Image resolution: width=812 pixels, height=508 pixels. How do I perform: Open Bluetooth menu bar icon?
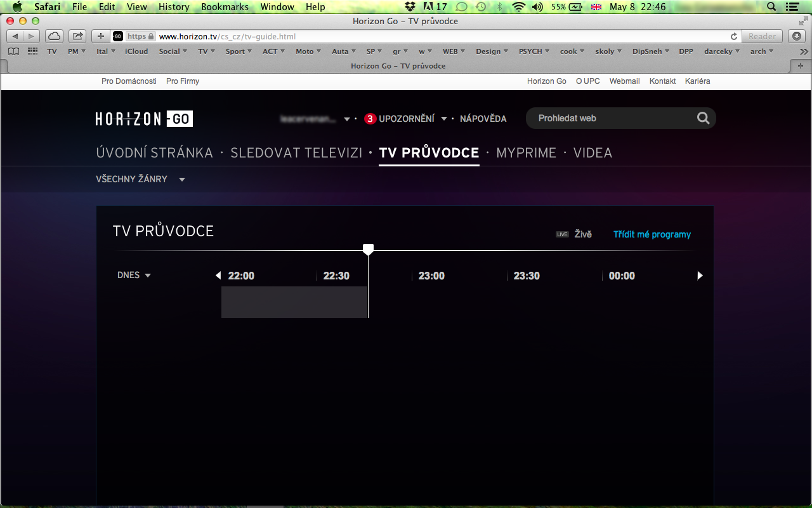click(x=499, y=7)
